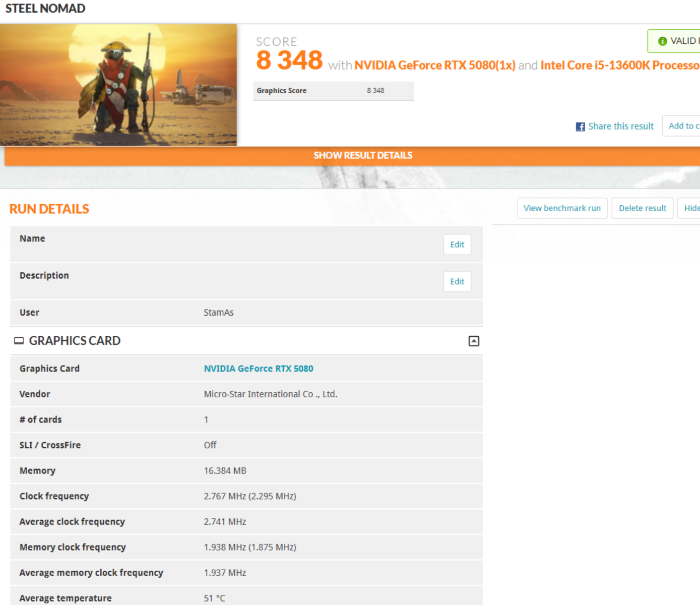Follow the blue NVIDIA GeForce RTX 5080 link
The image size is (700, 605).
259,369
